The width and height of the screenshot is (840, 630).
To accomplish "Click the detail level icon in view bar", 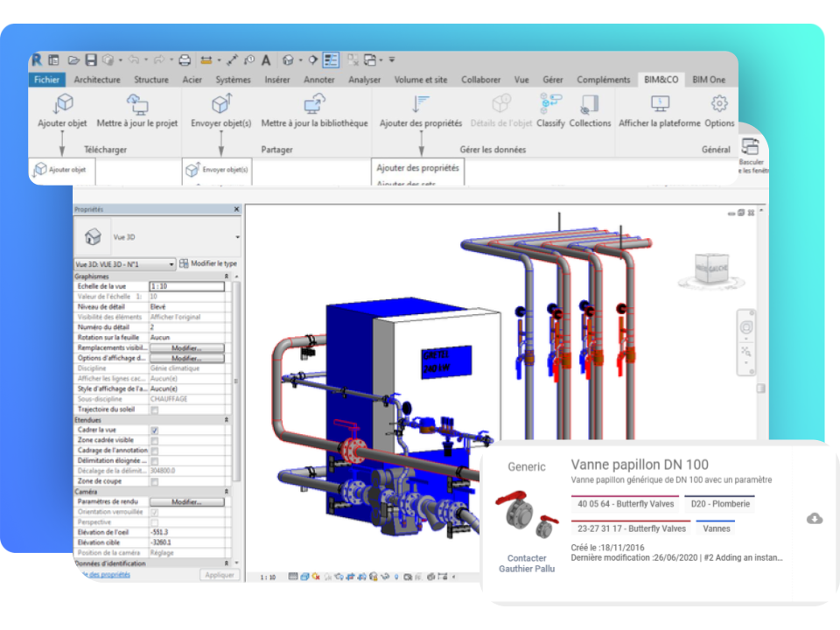I will pyautogui.click(x=292, y=577).
